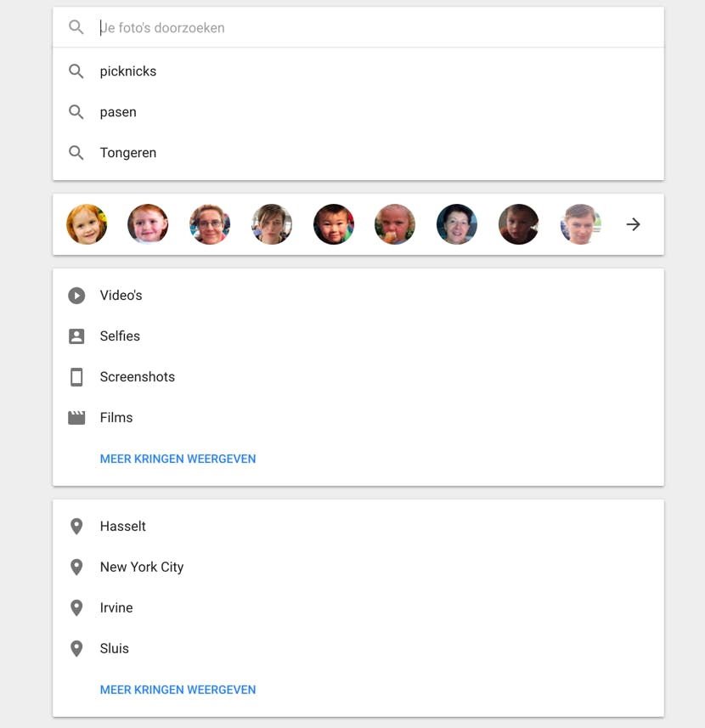Viewport: 705px width, 728px height.
Task: Open the face thumbnail of person wearing glasses
Action: (210, 224)
